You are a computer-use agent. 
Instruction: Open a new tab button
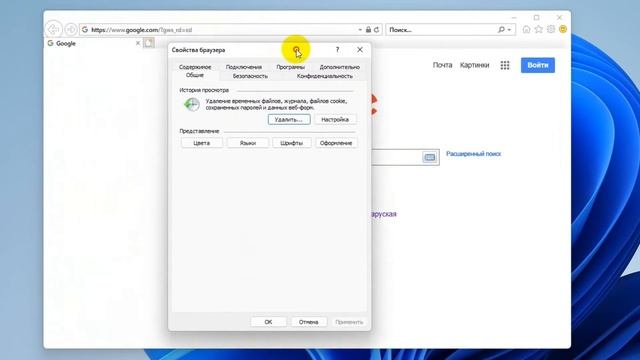click(149, 43)
